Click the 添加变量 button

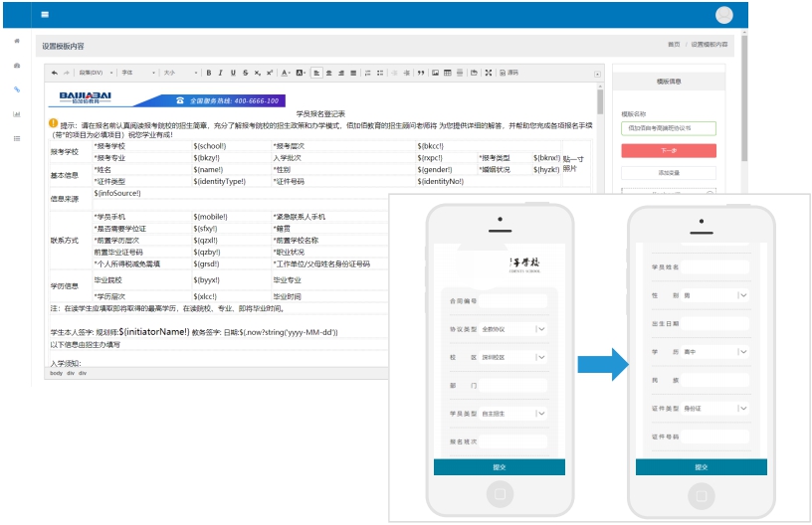pos(668,173)
